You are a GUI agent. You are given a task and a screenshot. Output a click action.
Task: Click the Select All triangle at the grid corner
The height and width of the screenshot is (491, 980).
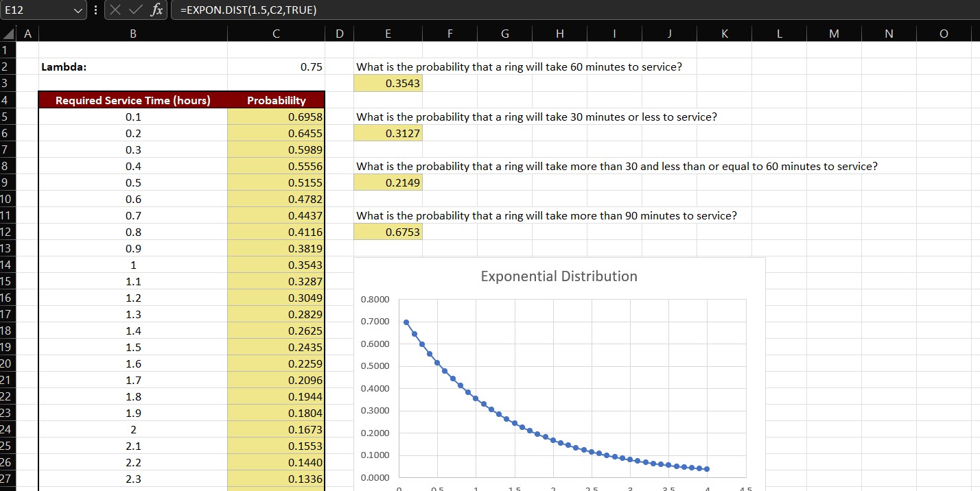pyautogui.click(x=7, y=33)
